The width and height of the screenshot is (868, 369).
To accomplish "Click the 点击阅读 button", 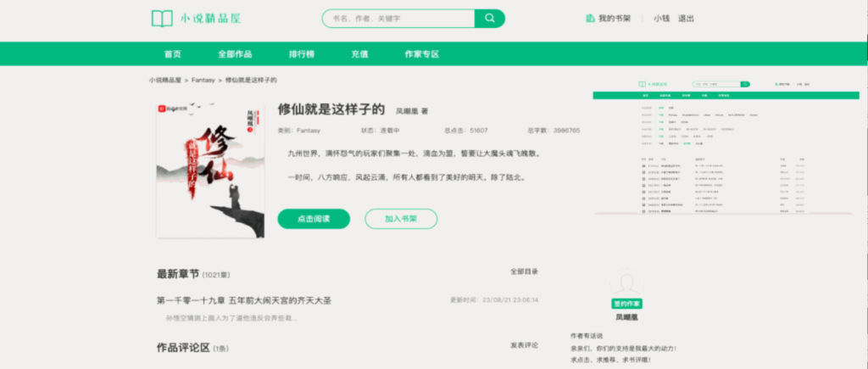I will (314, 219).
